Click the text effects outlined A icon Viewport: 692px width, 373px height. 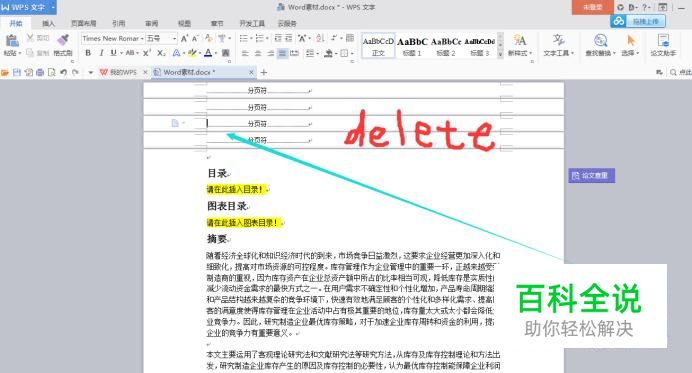tap(176, 53)
